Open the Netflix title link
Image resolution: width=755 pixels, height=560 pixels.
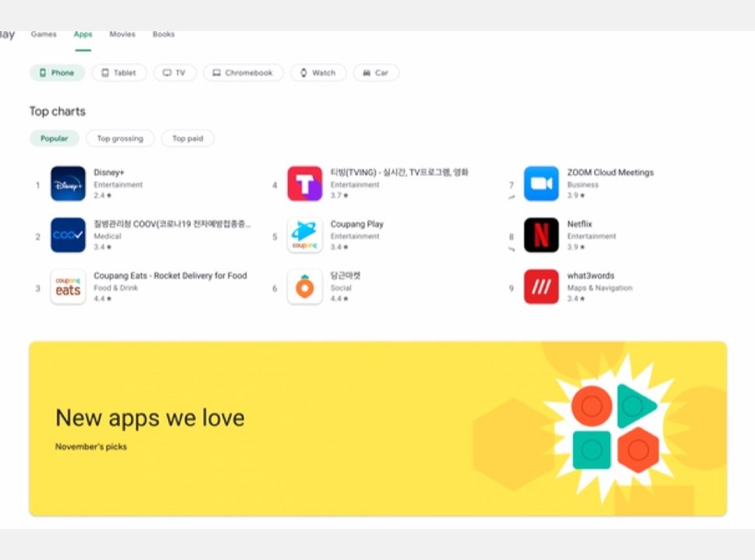tap(580, 224)
